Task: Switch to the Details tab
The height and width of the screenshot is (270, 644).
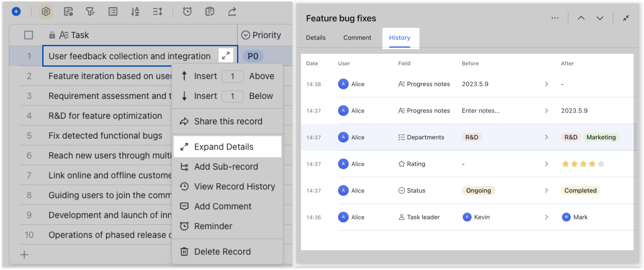Action: pyautogui.click(x=316, y=38)
